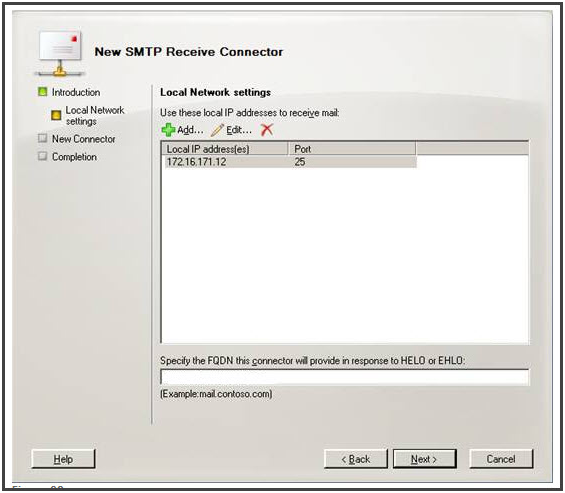Go Back to previous wizard page
This screenshot has width=565, height=493.
(356, 459)
